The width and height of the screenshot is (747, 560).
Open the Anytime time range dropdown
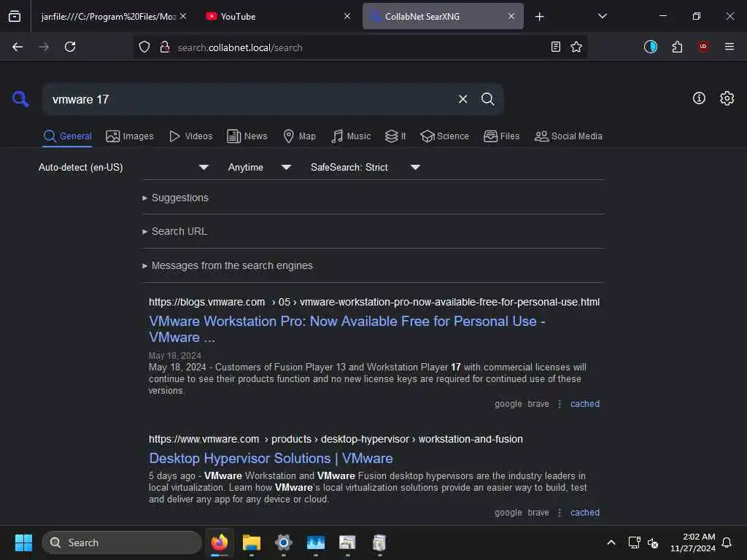tap(259, 167)
